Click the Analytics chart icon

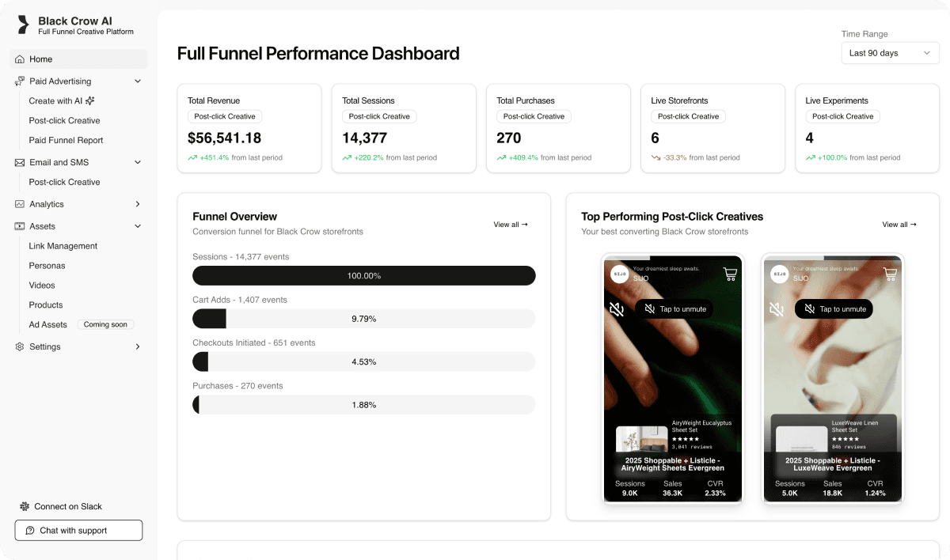point(20,204)
